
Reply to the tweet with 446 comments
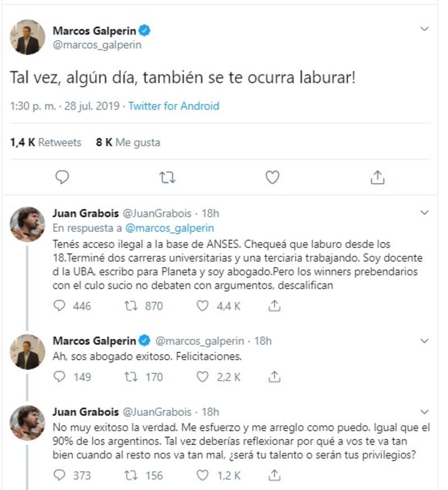59,306
